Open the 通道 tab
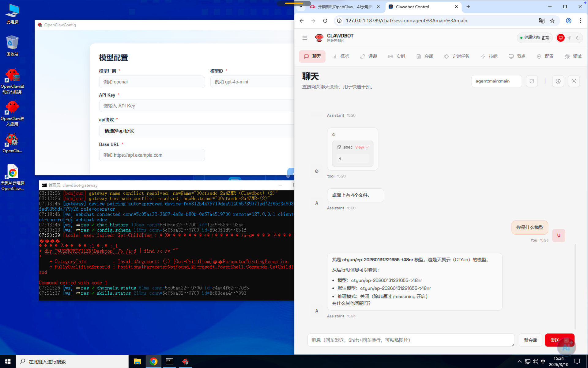Image resolution: width=588 pixels, height=368 pixels. (x=368, y=56)
